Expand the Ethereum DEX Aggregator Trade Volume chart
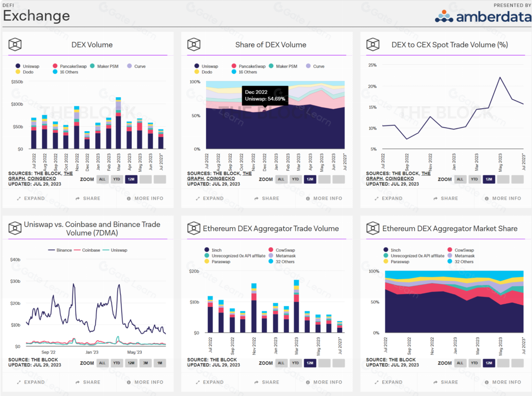This screenshot has width=532, height=396. tap(209, 382)
